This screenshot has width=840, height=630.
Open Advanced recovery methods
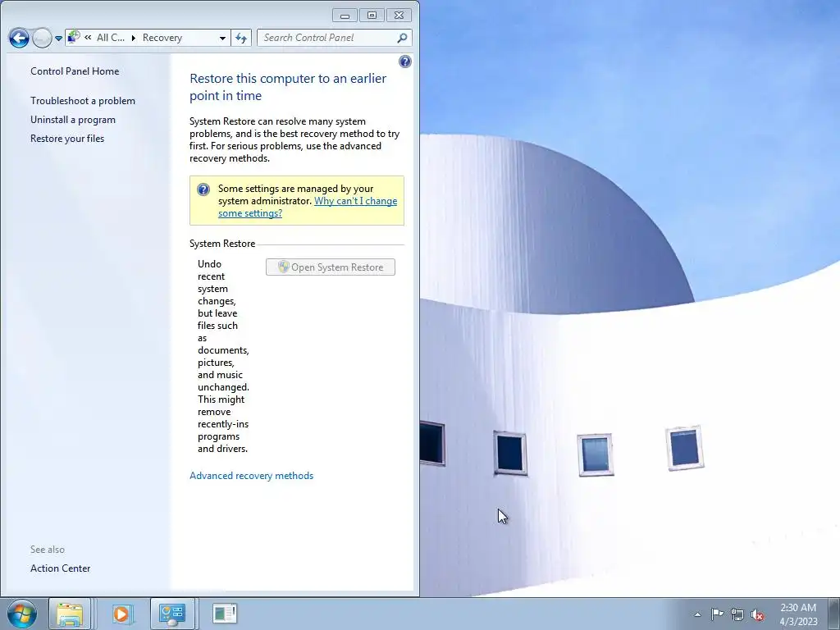251,476
